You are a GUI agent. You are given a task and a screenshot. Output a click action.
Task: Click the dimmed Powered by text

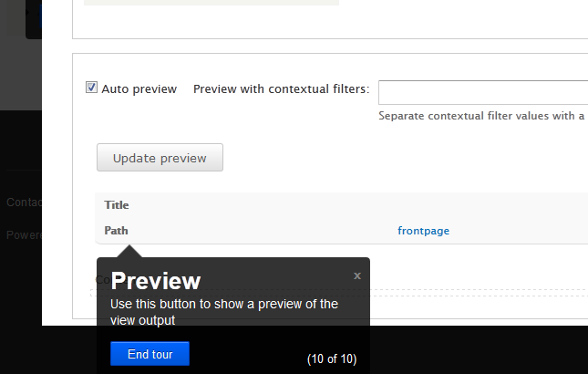pos(24,235)
